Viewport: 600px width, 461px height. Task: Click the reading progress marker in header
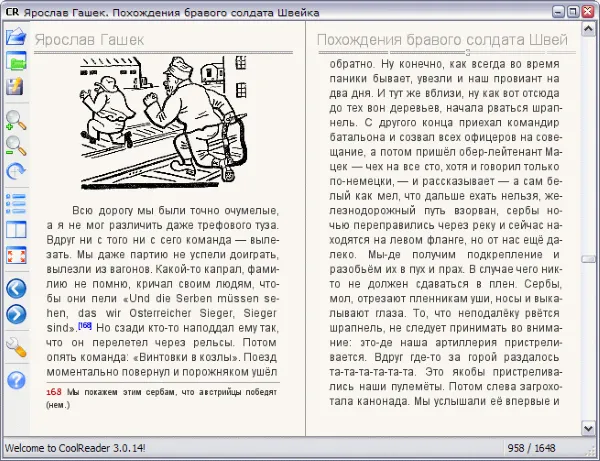(468, 52)
